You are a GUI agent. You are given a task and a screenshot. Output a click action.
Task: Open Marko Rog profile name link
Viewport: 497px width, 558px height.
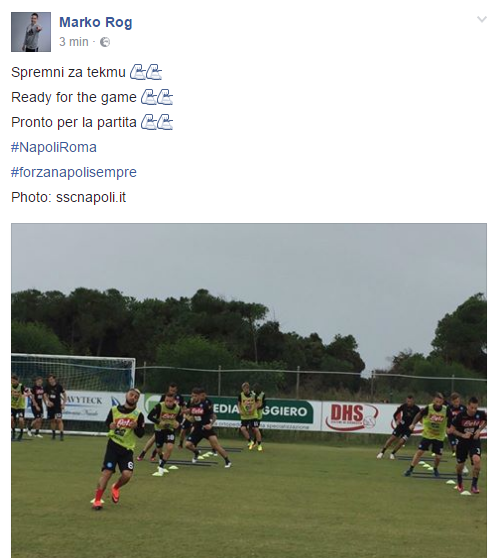(96, 22)
